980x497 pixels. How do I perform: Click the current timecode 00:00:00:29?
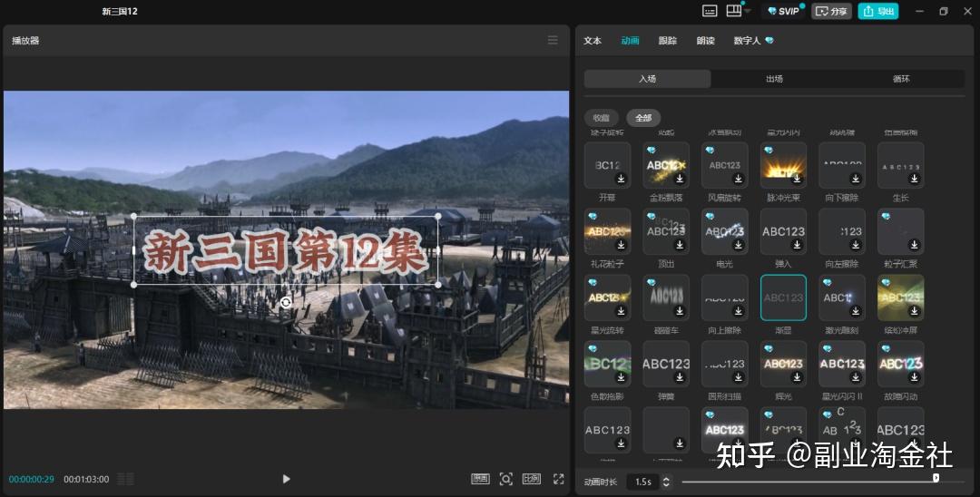(31, 479)
